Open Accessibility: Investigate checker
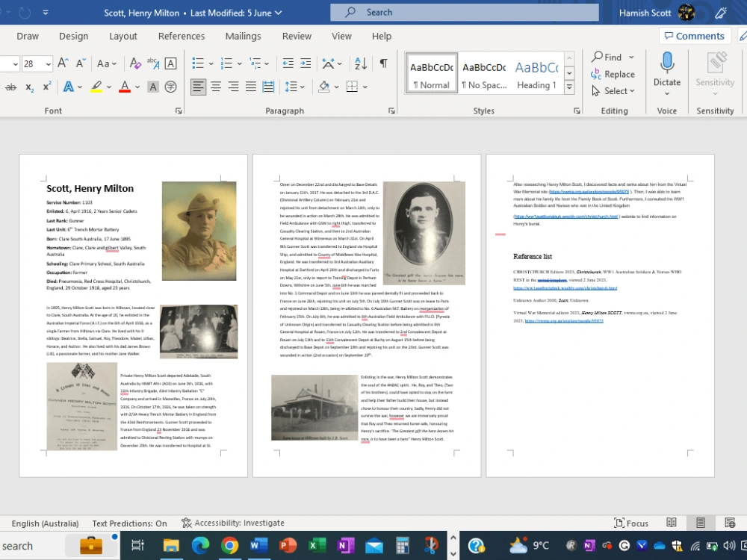The height and width of the screenshot is (560, 747). (x=233, y=523)
